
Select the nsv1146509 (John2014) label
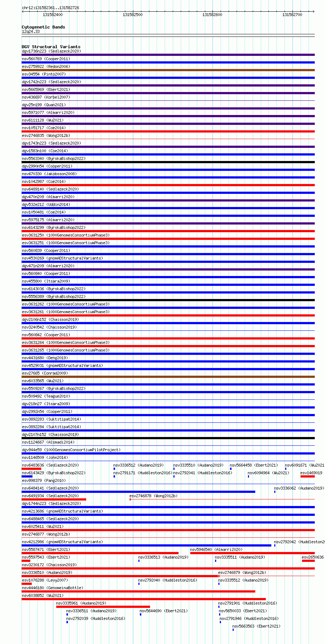pyautogui.click(x=45, y=457)
